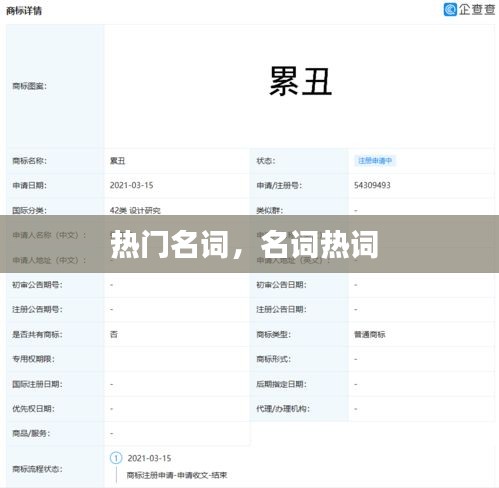Image resolution: width=499 pixels, height=488 pixels.
Task: Select the 状态 label
Action: (266, 161)
